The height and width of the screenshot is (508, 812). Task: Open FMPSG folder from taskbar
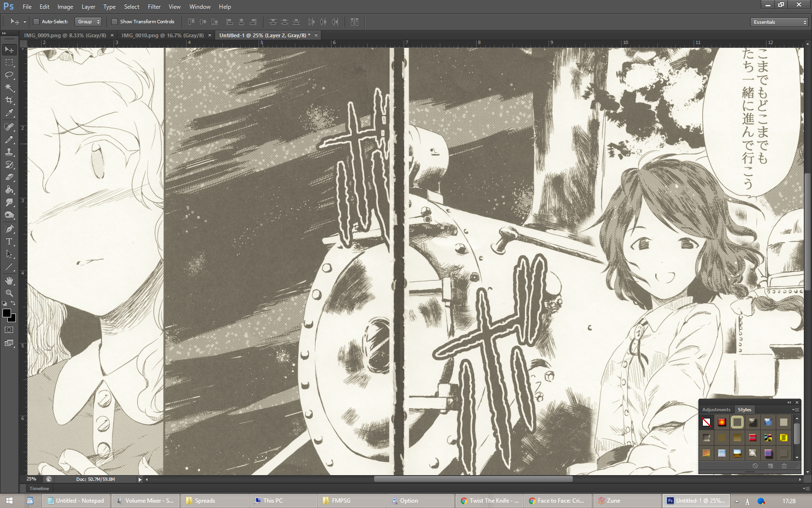351,501
